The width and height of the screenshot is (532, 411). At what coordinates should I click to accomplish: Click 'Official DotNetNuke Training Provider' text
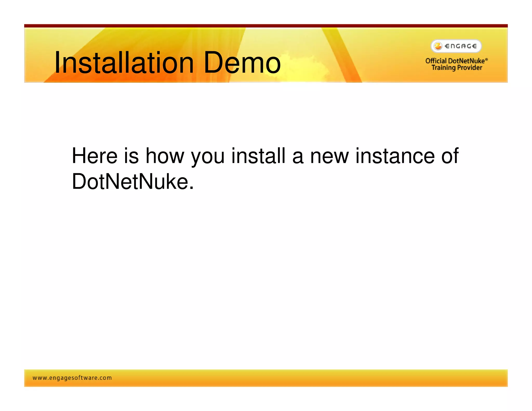457,64
